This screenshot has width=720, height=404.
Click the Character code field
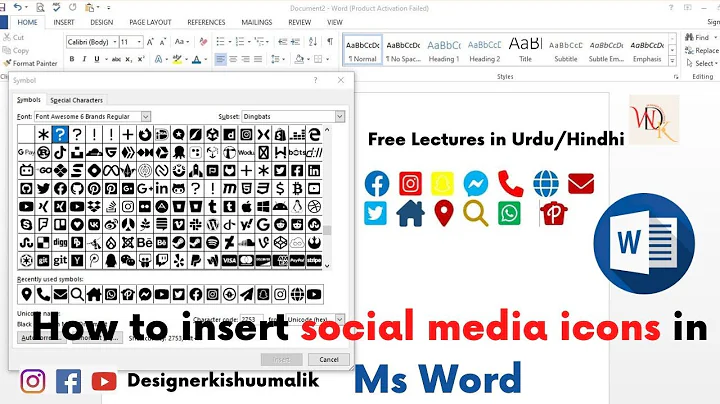(x=252, y=319)
